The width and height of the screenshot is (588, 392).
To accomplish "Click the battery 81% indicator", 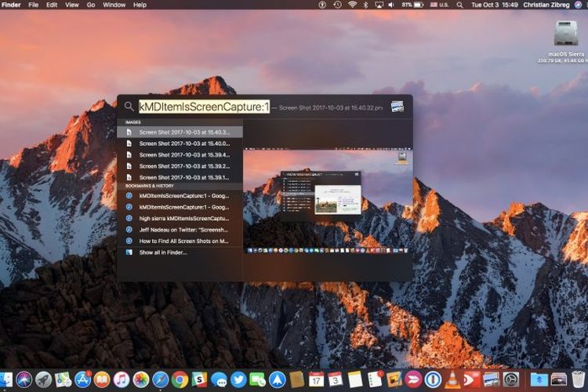I will [x=412, y=5].
